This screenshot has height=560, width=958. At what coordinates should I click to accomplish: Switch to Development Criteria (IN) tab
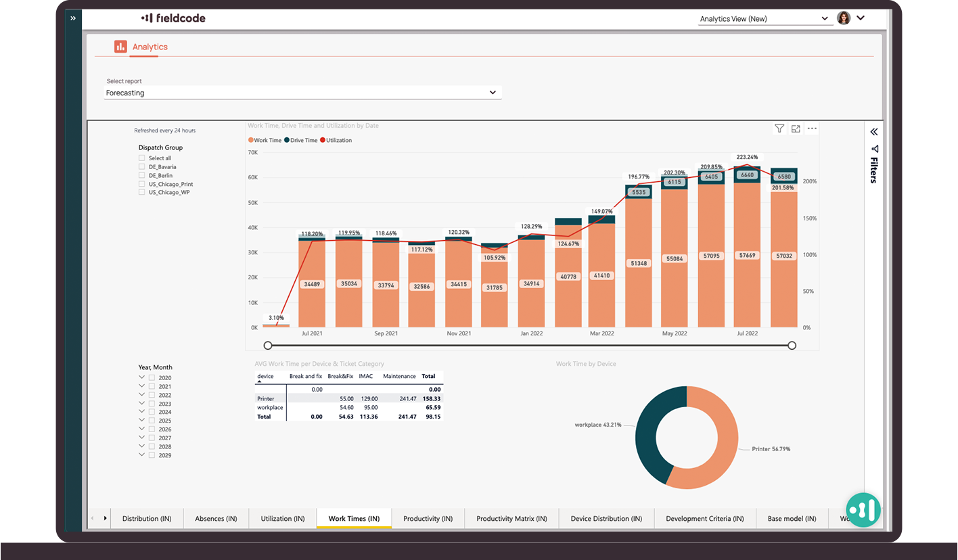click(705, 519)
